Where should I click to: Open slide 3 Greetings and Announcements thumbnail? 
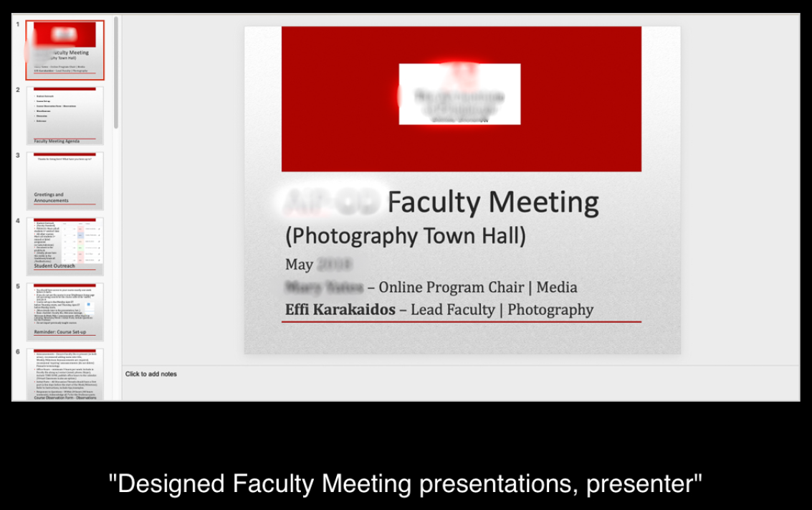pyautogui.click(x=65, y=181)
